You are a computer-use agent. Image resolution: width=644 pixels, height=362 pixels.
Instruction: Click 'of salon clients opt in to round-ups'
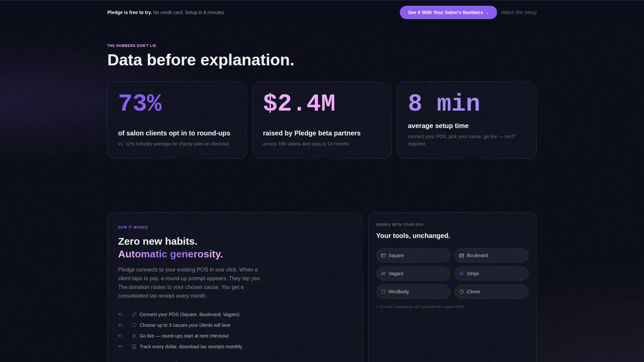pyautogui.click(x=174, y=133)
